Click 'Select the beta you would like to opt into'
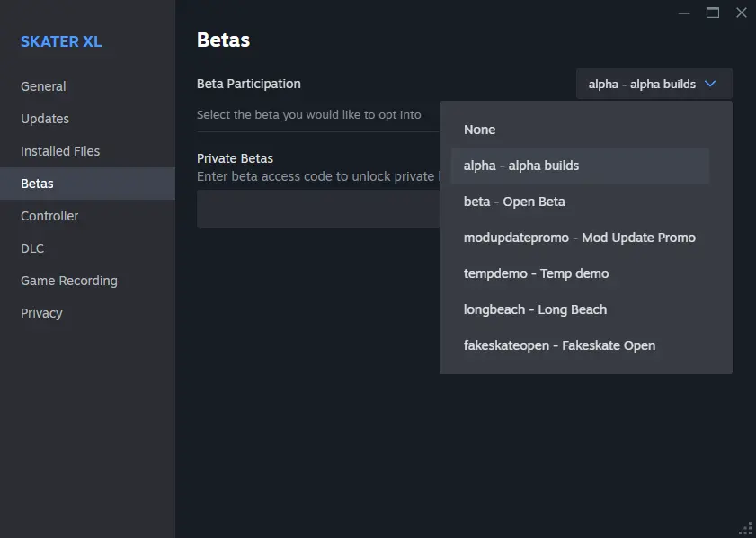 [308, 115]
